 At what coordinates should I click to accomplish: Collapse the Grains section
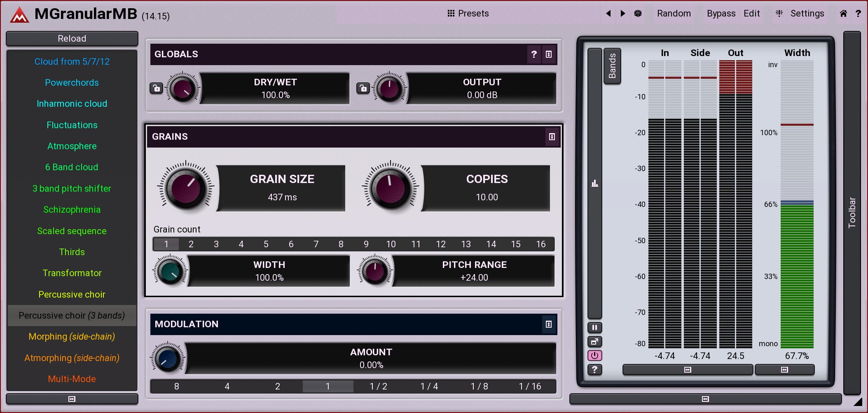pos(552,137)
